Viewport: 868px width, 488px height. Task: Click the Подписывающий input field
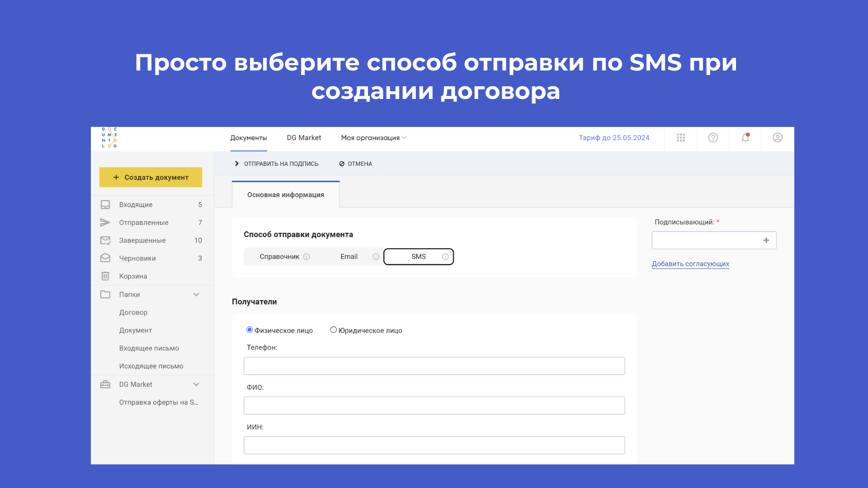pyautogui.click(x=714, y=240)
